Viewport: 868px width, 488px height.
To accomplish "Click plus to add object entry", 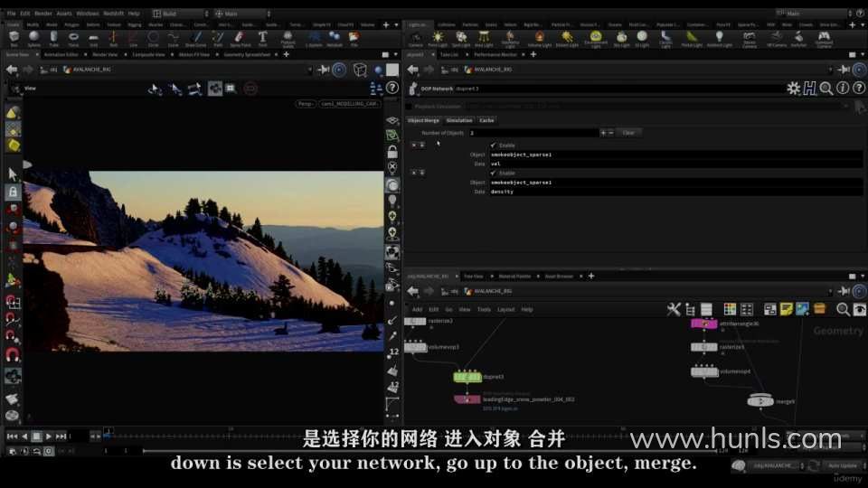I will (603, 133).
